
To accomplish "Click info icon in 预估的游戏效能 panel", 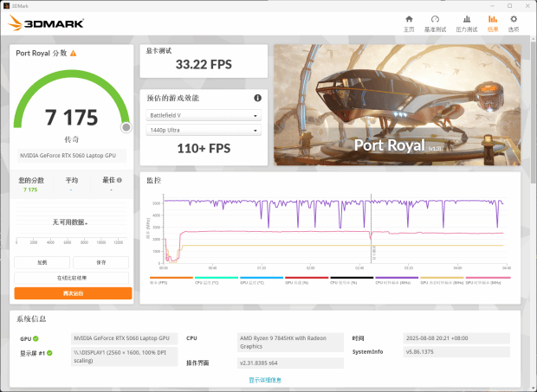I will coord(257,98).
